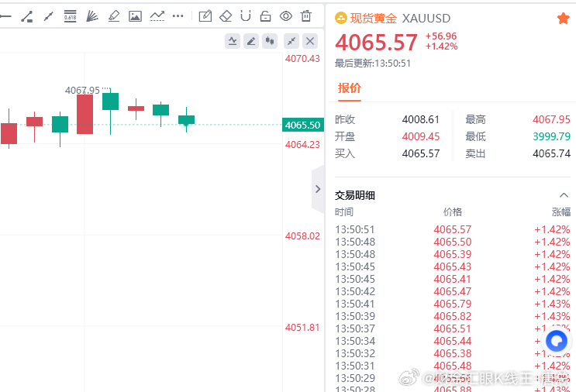Click the large 4065.57 price
Viewport: 576px width, 392px height.
coord(377,42)
